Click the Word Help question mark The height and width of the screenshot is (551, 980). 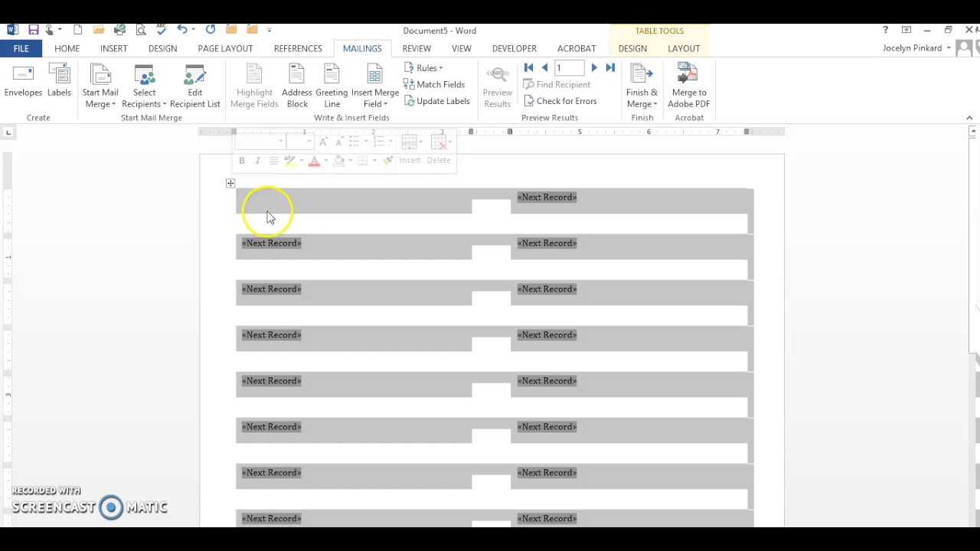click(x=886, y=30)
